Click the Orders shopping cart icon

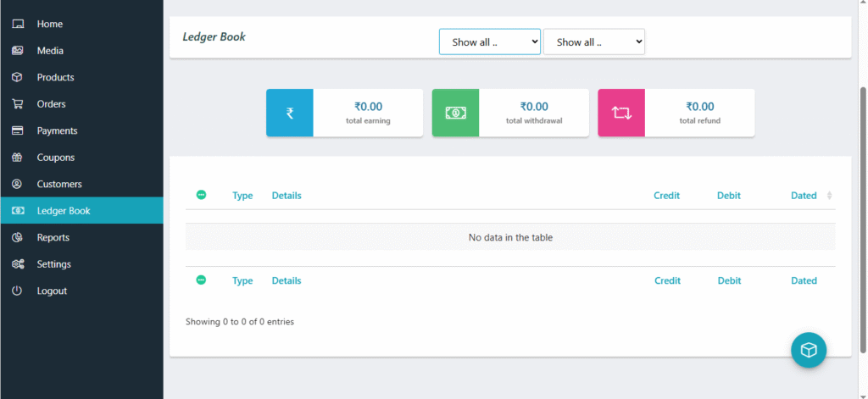17,104
